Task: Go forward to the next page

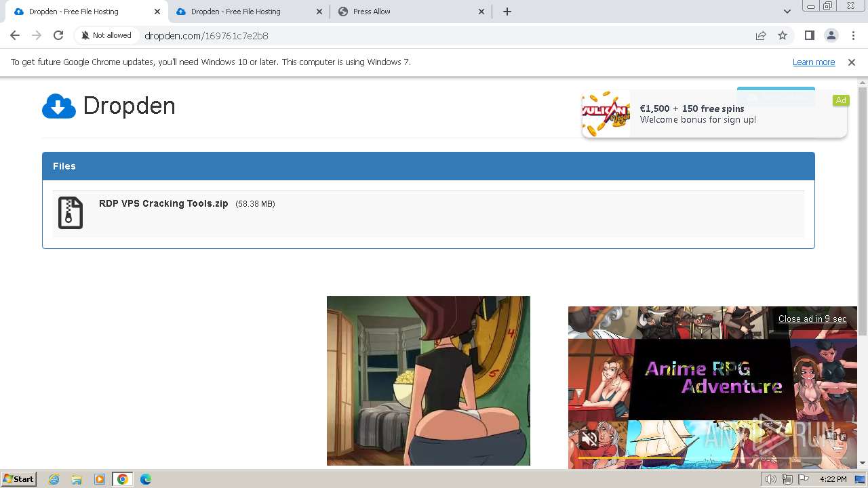Action: pos(37,35)
